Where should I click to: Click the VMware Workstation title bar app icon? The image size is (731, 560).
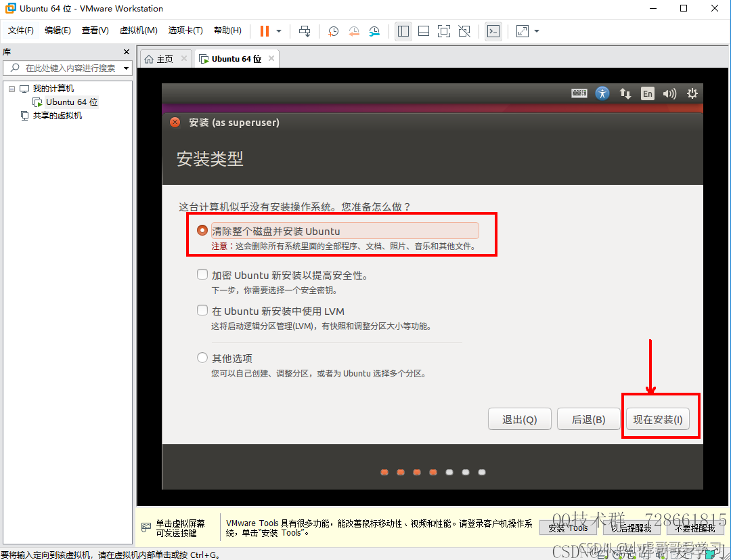10,8
